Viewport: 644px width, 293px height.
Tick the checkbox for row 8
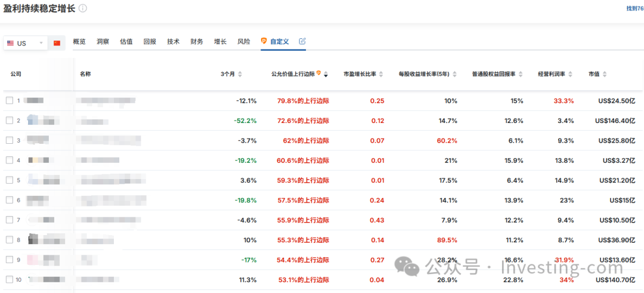tap(10, 239)
